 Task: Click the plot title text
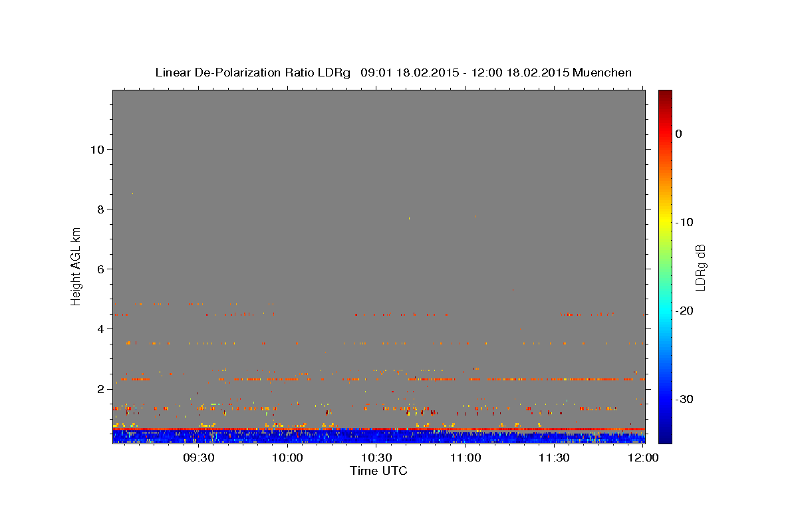pyautogui.click(x=393, y=72)
